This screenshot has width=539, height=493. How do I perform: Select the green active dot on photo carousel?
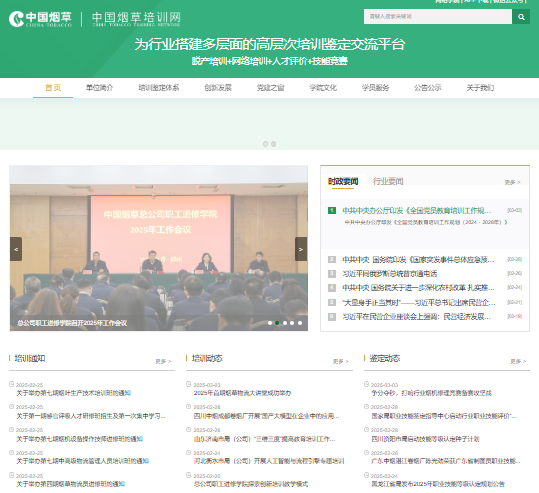click(x=277, y=323)
